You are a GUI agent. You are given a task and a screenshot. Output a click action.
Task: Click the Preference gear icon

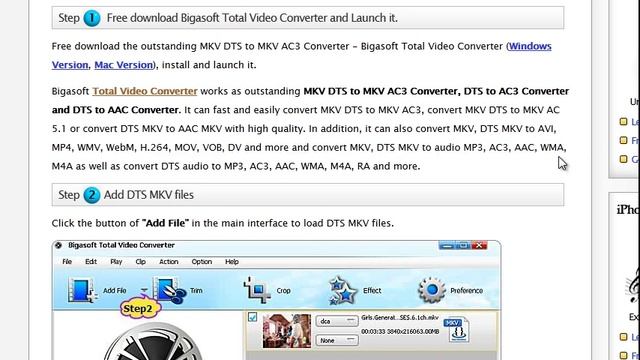431,290
